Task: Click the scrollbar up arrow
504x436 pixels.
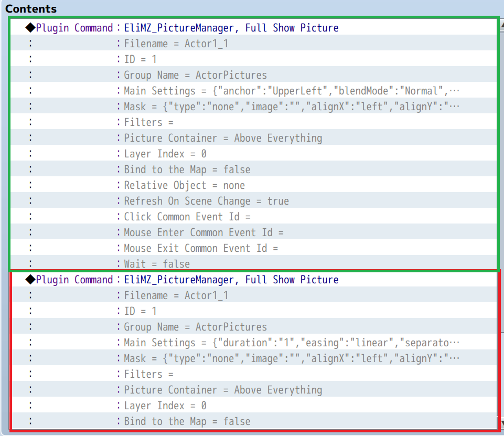Action: [502, 25]
